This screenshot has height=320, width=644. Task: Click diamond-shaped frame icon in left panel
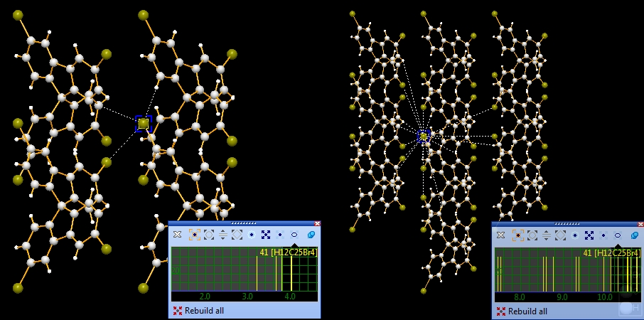point(237,235)
